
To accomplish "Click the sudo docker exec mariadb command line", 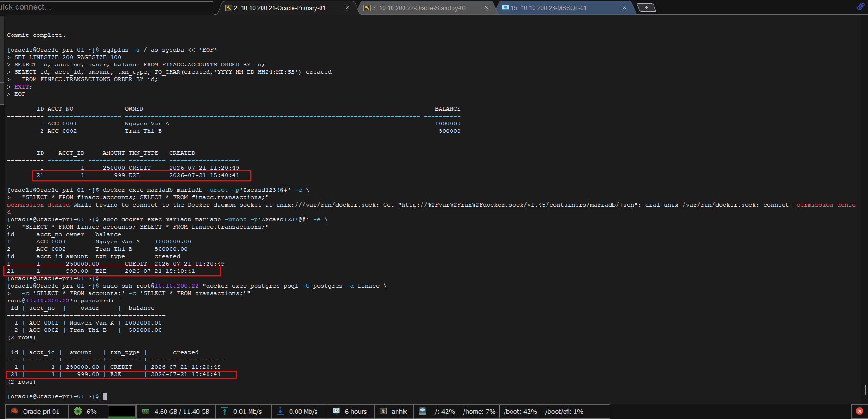I will point(167,219).
